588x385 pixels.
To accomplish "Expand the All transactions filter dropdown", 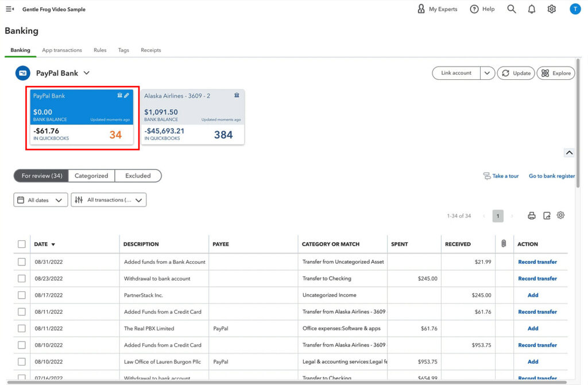I will 109,200.
